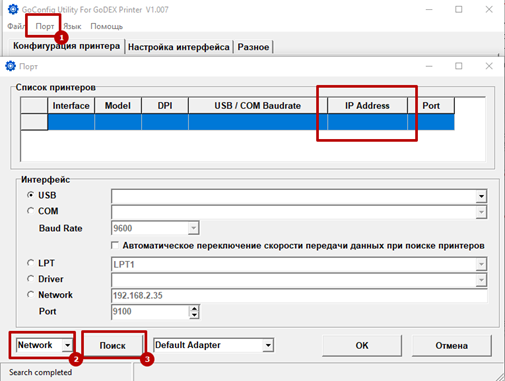This screenshot has height=381, width=505.
Task: Click the IP Address column header
Action: coord(367,106)
